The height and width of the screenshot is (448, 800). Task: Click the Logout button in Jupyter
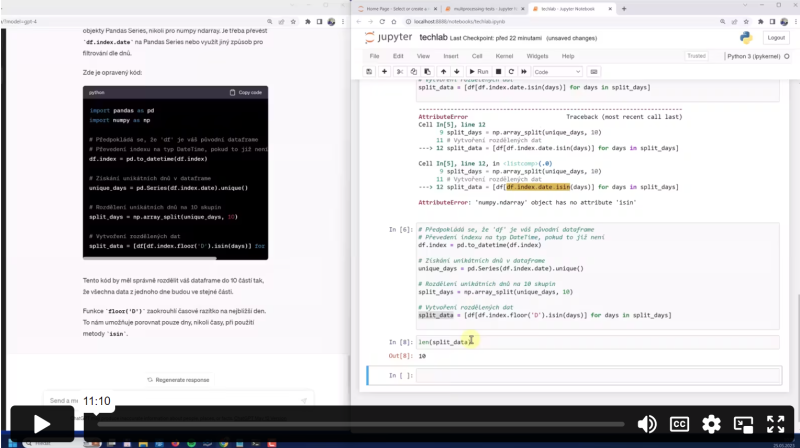[776, 38]
